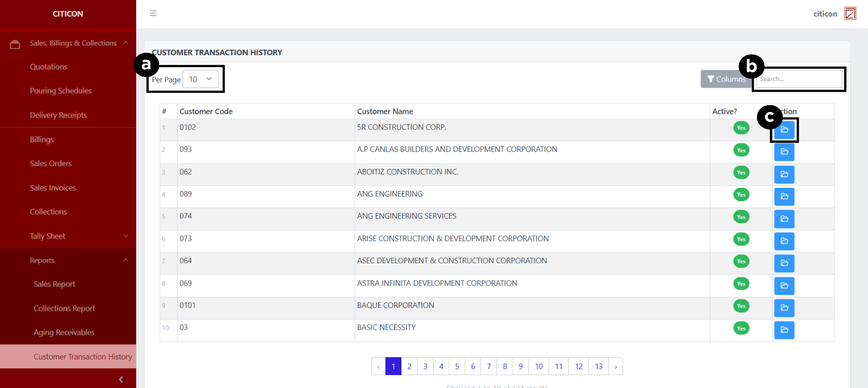The width and height of the screenshot is (868, 388).
Task: Click Yes badge for ANG ENGINEERING row 089
Action: [x=741, y=195]
